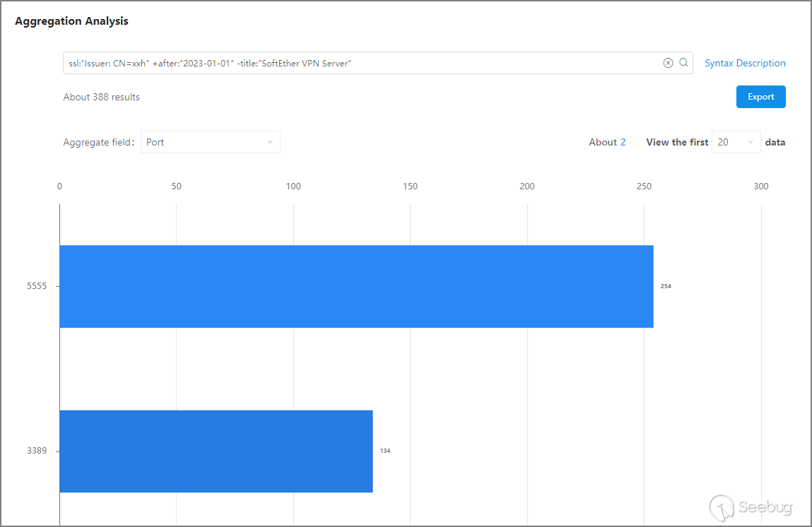Click the 300 tick on the top axis
The width and height of the screenshot is (812, 527).
(760, 186)
